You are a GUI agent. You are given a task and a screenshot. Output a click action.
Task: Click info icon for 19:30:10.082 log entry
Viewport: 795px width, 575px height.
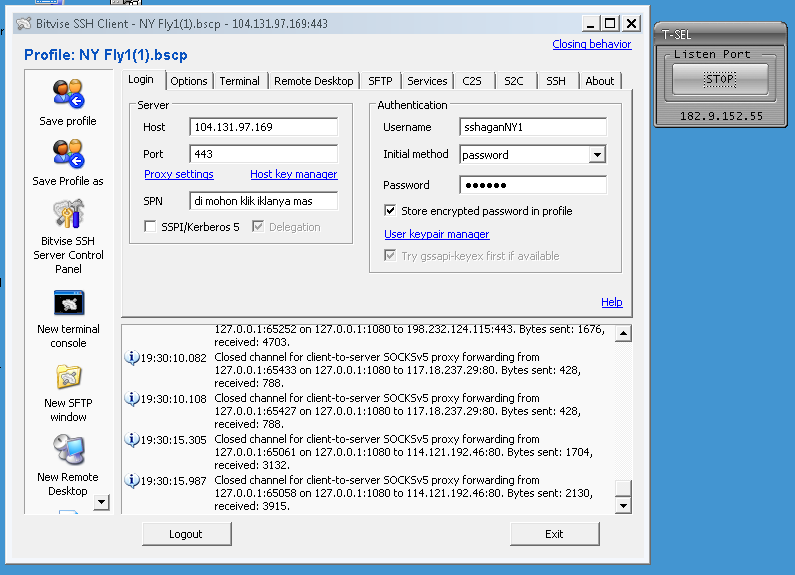tap(131, 357)
